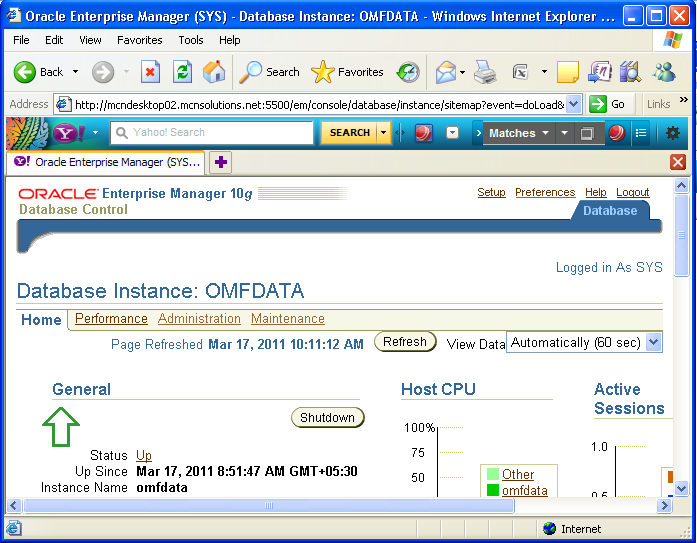Image resolution: width=697 pixels, height=543 pixels.
Task: Click the Other legend link
Action: tap(518, 475)
